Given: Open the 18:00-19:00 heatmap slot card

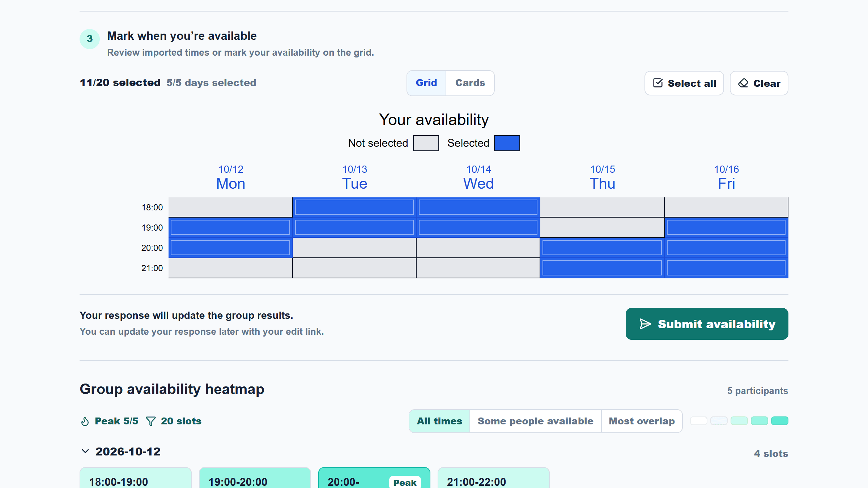Looking at the screenshot, I should coord(136,478).
